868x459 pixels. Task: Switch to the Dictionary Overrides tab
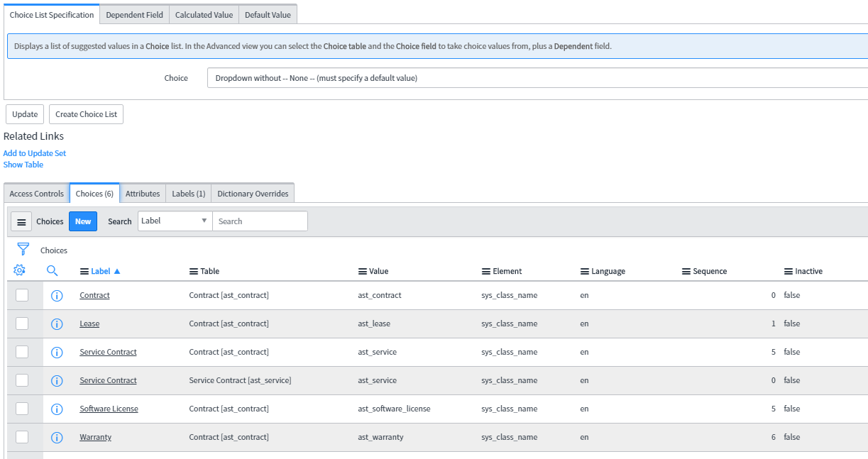[253, 194]
